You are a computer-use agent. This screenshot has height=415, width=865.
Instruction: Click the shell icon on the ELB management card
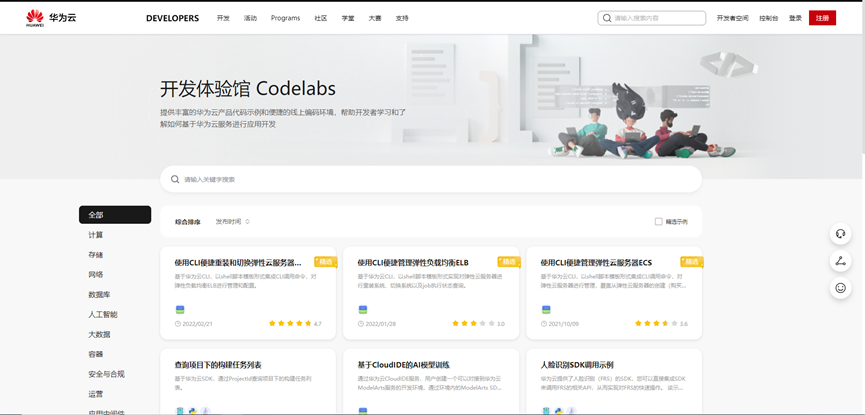[x=362, y=310]
